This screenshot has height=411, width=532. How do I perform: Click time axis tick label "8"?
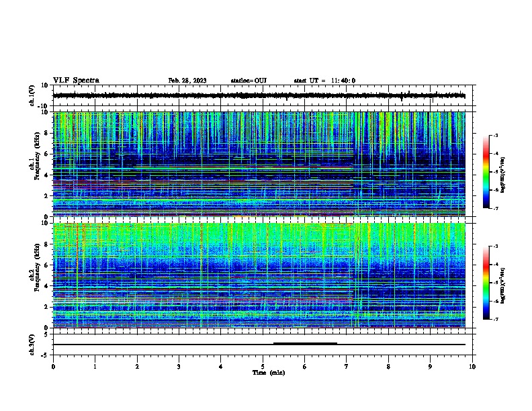(x=388, y=367)
